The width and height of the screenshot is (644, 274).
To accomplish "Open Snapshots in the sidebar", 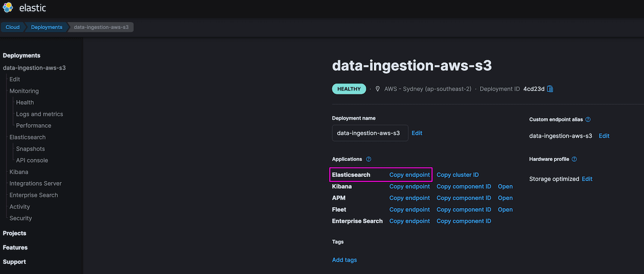I will click(x=30, y=149).
